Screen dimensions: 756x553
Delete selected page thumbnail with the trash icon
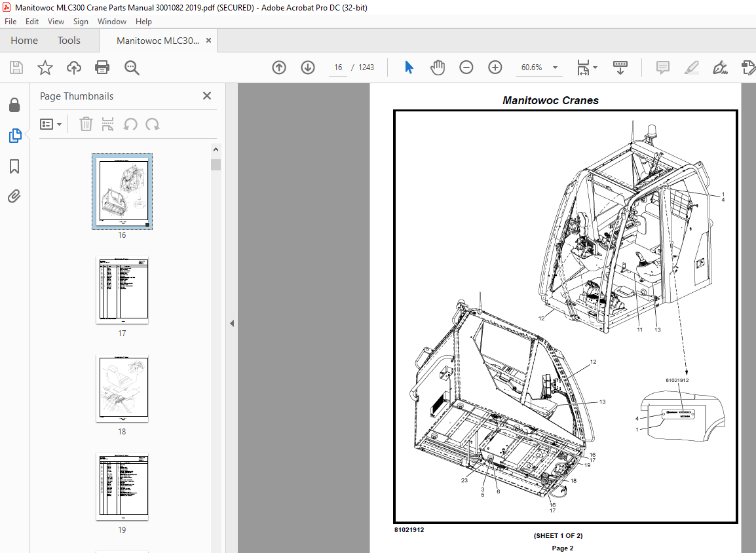(86, 124)
